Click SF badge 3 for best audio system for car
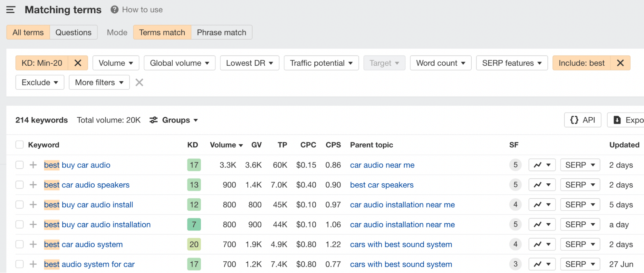Image resolution: width=644 pixels, height=273 pixels. tap(515, 264)
